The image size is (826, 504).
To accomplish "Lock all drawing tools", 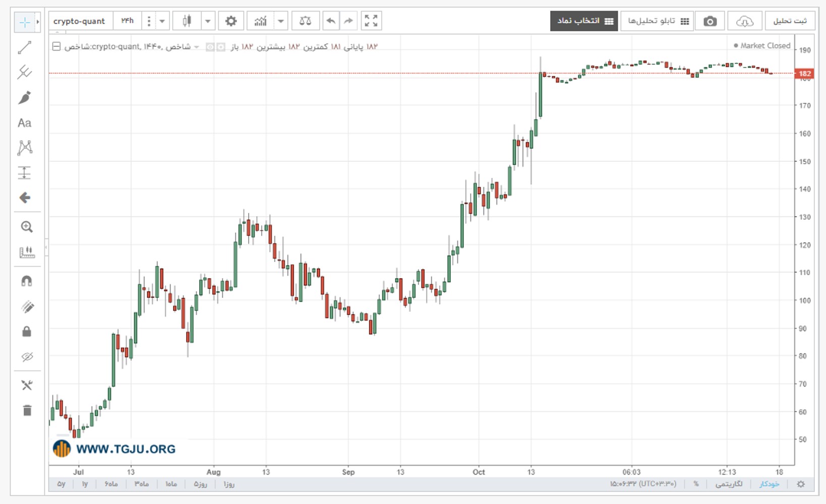I will pyautogui.click(x=27, y=331).
